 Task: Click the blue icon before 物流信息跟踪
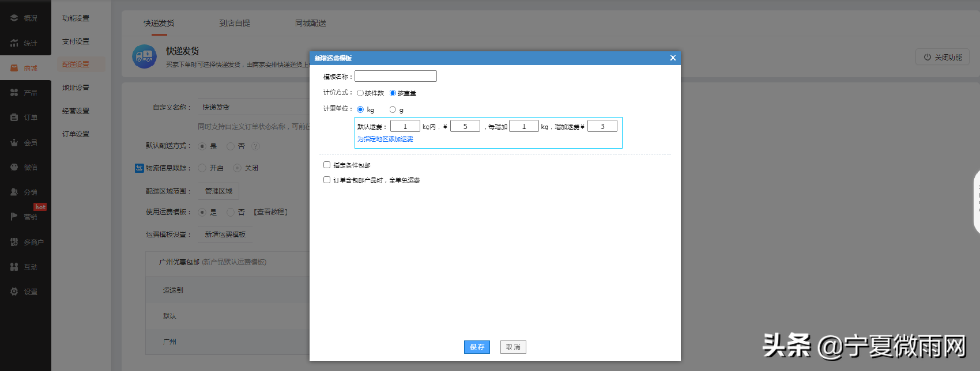click(139, 168)
